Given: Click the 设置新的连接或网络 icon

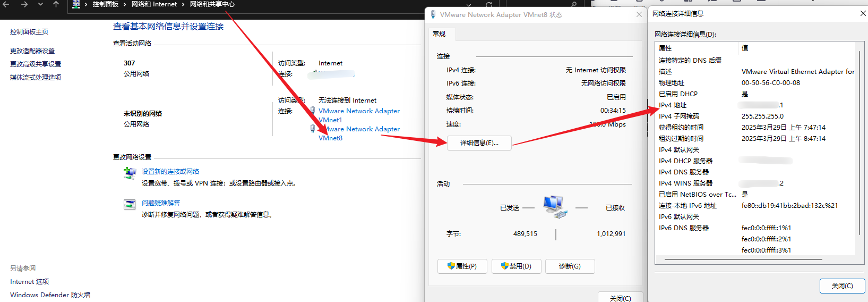Looking at the screenshot, I should pos(130,173).
